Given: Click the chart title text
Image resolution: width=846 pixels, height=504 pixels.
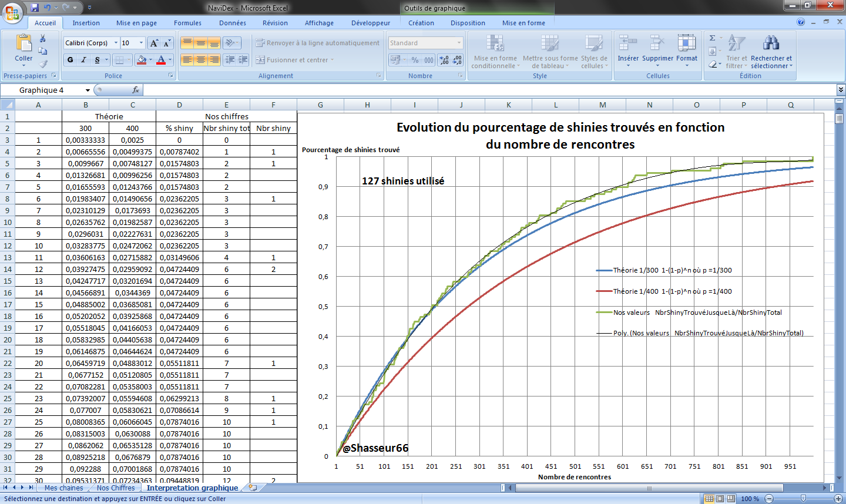Looking at the screenshot, I should (560, 136).
